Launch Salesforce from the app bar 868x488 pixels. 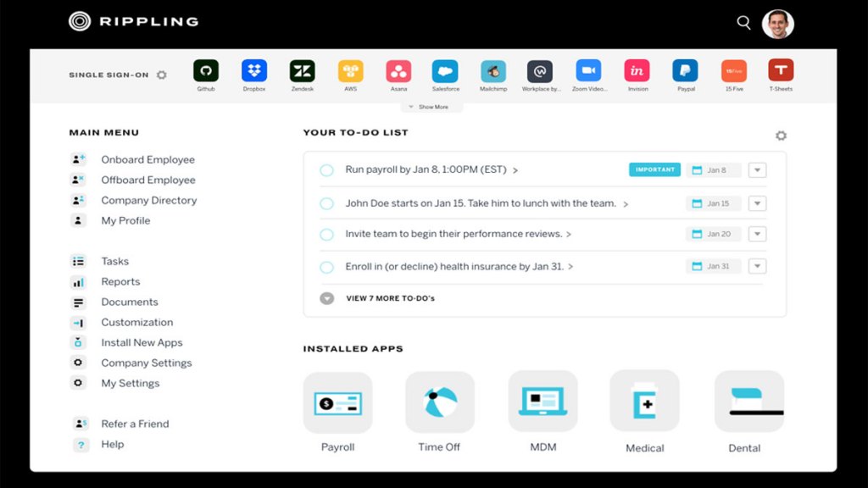pos(445,71)
